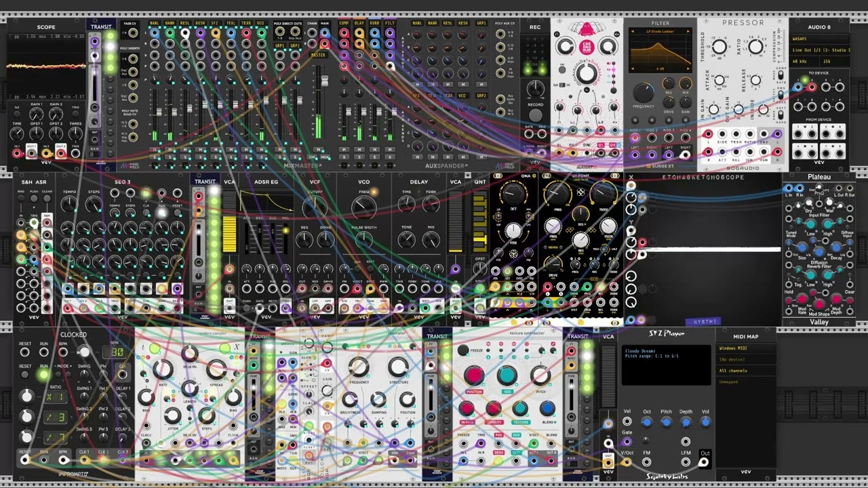Screen dimensions: 868x488
Task: Click the MixMaster master fader
Action: point(325,80)
